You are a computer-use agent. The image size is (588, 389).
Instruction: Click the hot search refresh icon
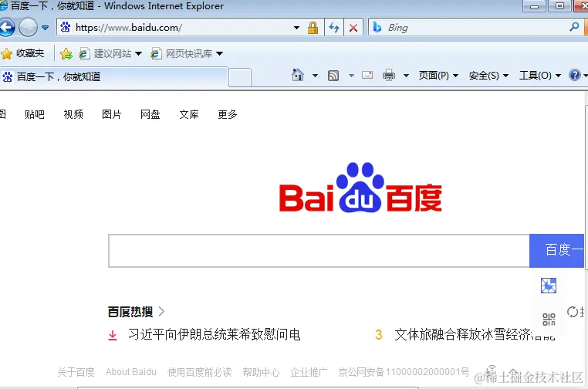pos(573,312)
